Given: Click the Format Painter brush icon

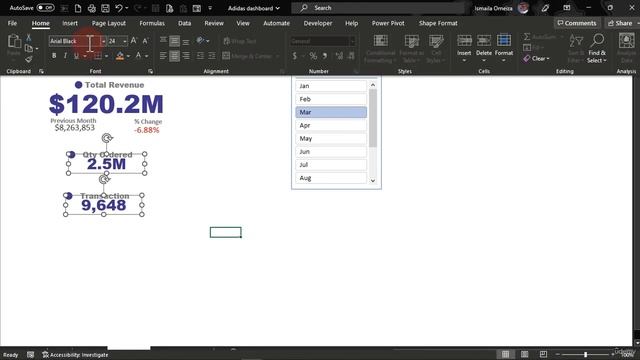Looking at the screenshot, I should click(29, 60).
